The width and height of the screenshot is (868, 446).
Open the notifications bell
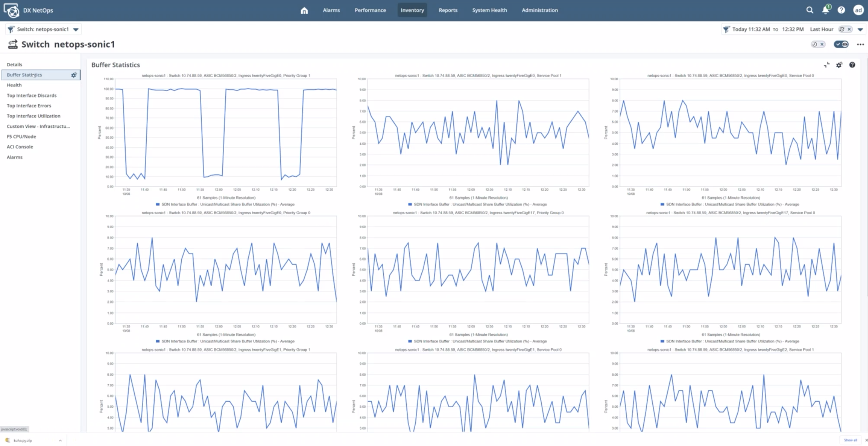(x=825, y=10)
